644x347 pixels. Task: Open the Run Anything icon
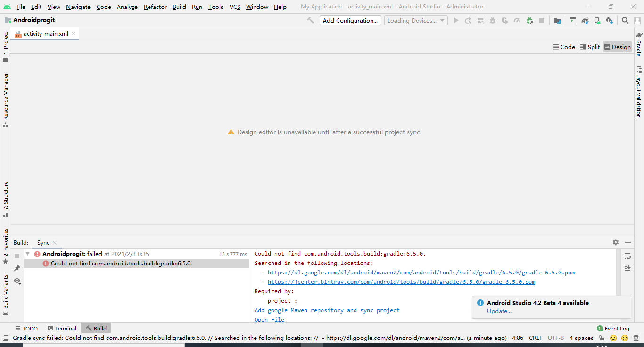[x=573, y=20]
